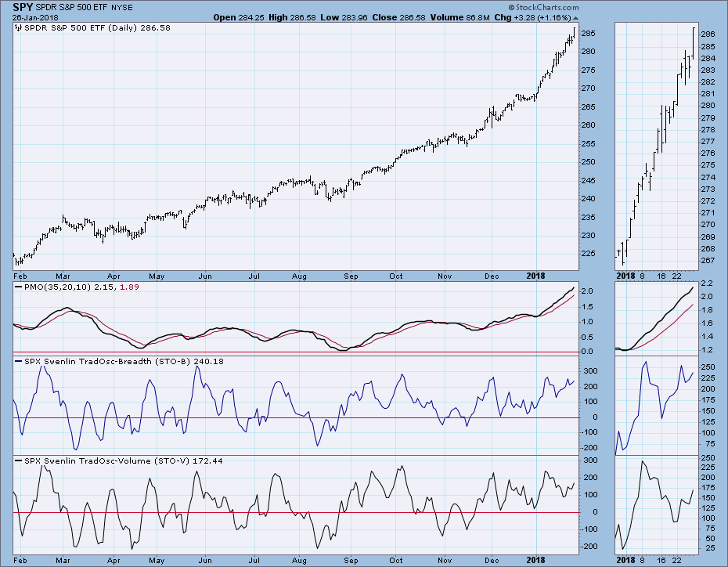
Task: Click the latest price bar in the zoom panel
Action: (x=694, y=43)
